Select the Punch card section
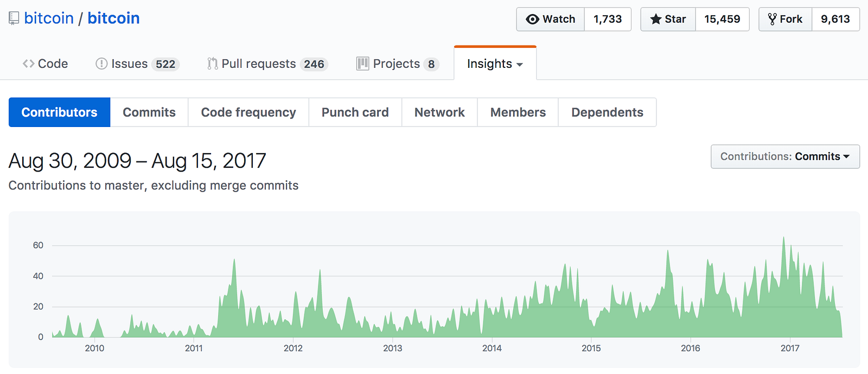Viewport: 868px width, 374px height. pyautogui.click(x=355, y=112)
